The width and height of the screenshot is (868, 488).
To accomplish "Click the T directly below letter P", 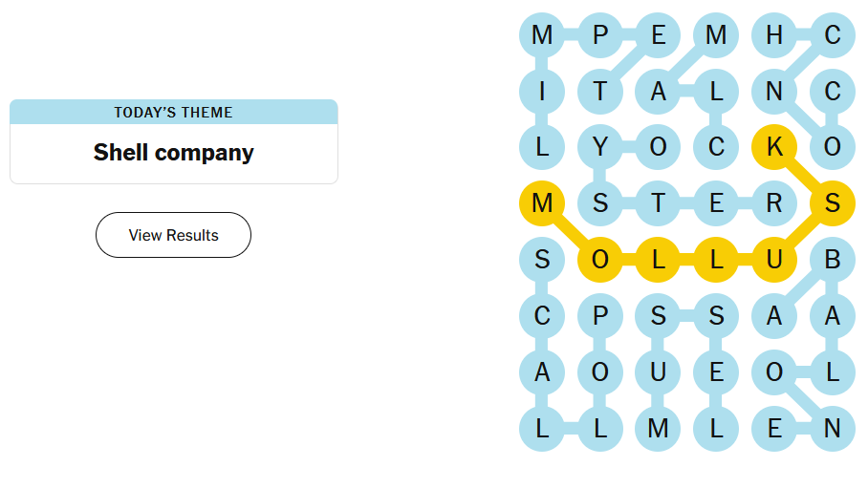I will pyautogui.click(x=600, y=92).
